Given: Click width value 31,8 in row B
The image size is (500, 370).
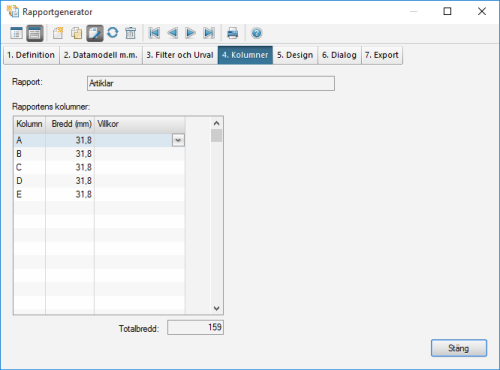Looking at the screenshot, I should (x=83, y=154).
